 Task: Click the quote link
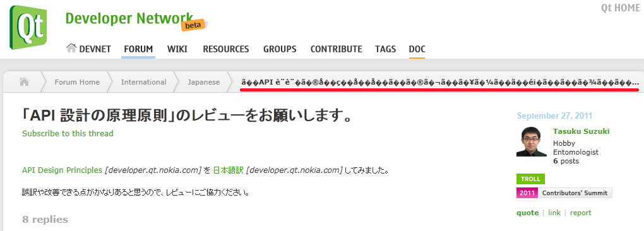(x=527, y=213)
